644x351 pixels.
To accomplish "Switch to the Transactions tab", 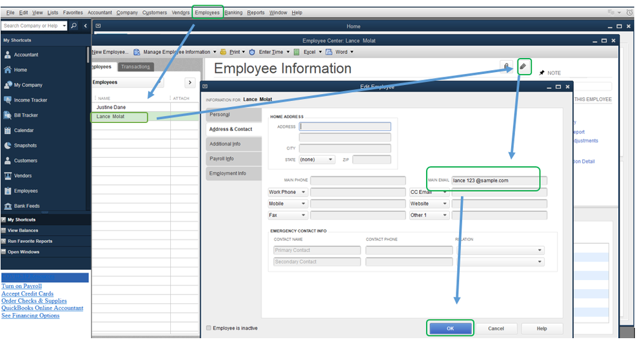I will (x=135, y=66).
